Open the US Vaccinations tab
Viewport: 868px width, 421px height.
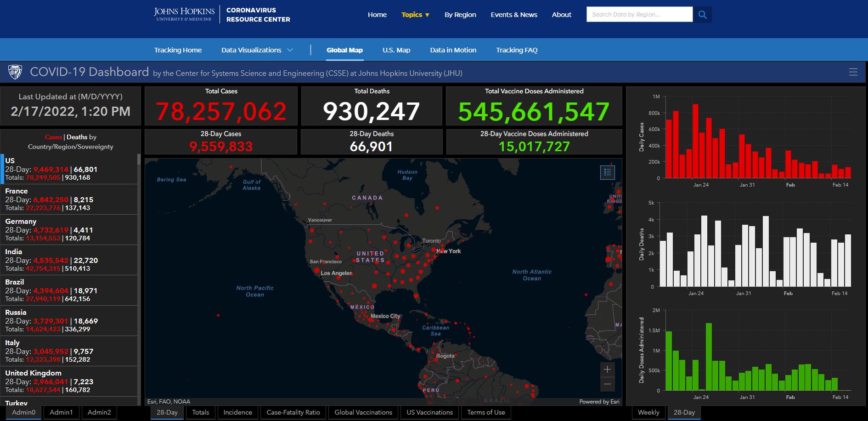tap(429, 412)
